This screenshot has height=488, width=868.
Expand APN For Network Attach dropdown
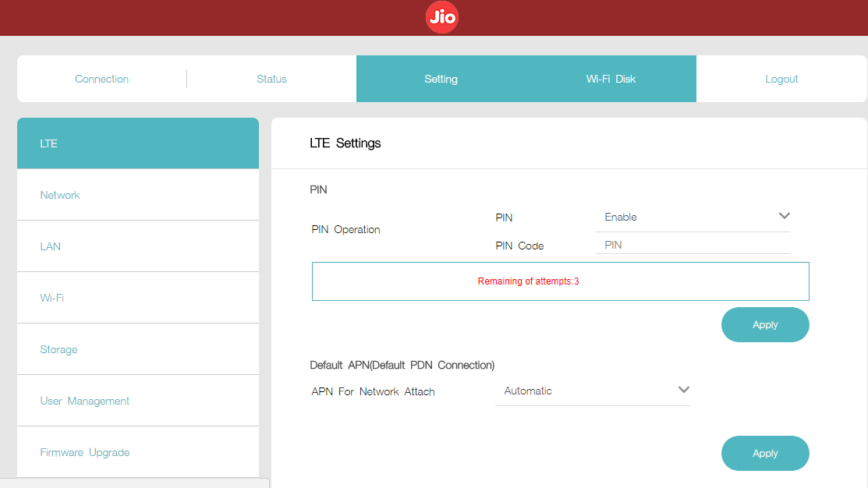point(593,391)
